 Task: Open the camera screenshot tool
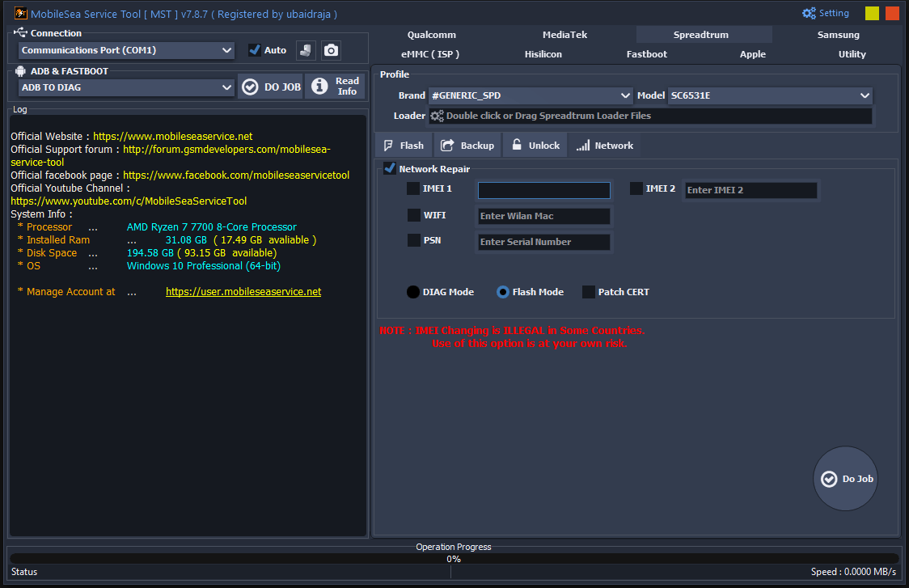(x=331, y=50)
